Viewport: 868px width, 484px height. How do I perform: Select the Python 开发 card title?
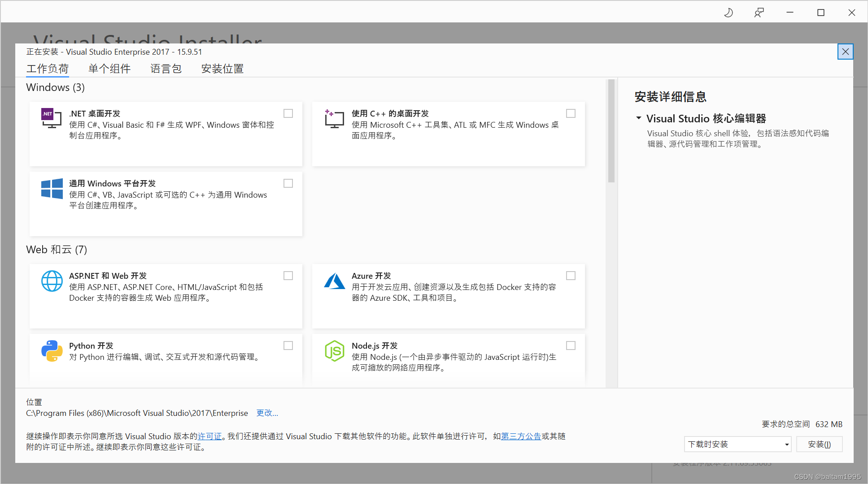pyautogui.click(x=91, y=346)
